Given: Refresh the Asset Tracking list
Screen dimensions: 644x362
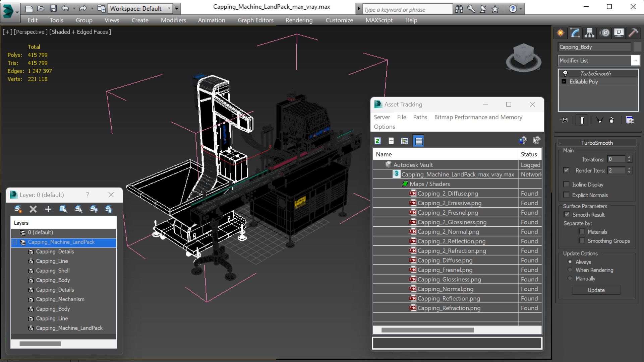Looking at the screenshot, I should [x=378, y=141].
